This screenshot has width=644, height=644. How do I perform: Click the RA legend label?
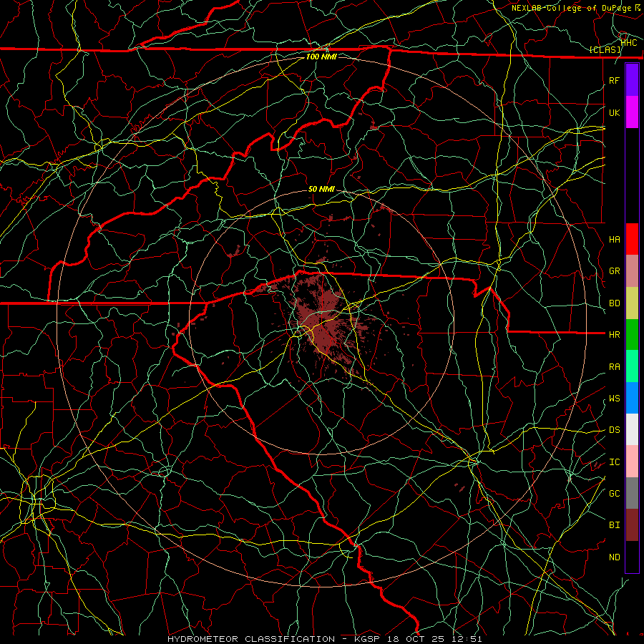pyautogui.click(x=614, y=366)
